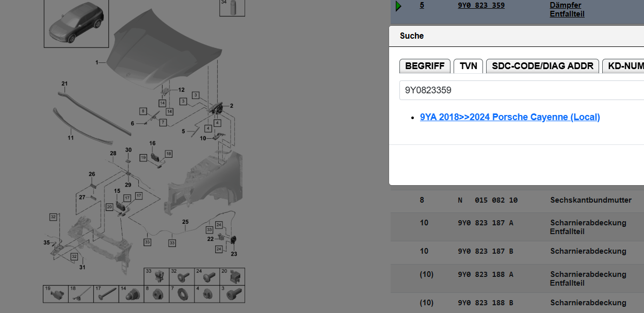This screenshot has width=644, height=313.
Task: Select latch callout 23 in diagram
Action: click(234, 254)
